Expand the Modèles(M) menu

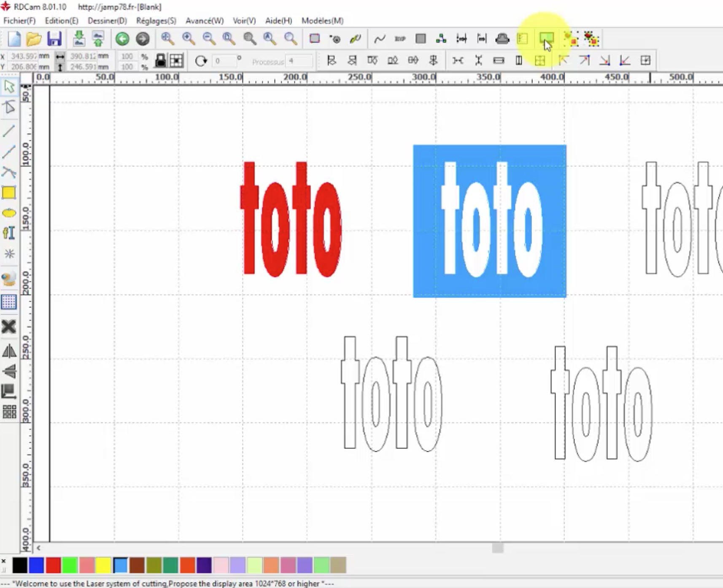tap(322, 21)
